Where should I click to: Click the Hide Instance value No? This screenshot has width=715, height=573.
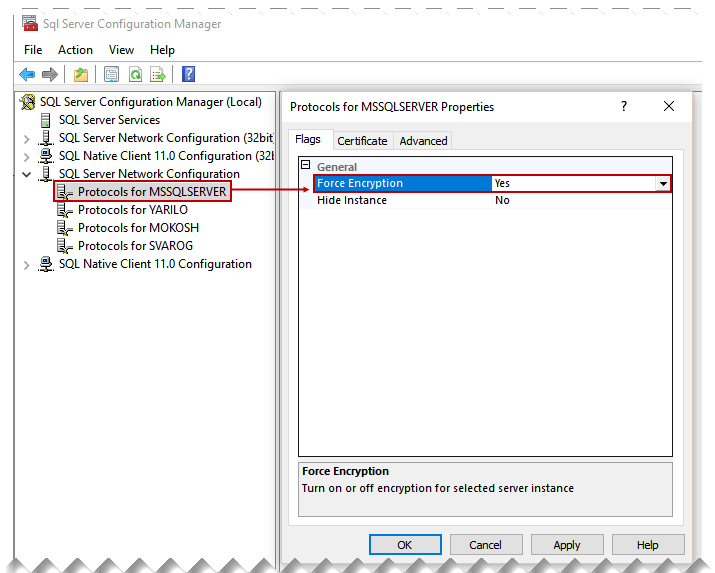502,200
